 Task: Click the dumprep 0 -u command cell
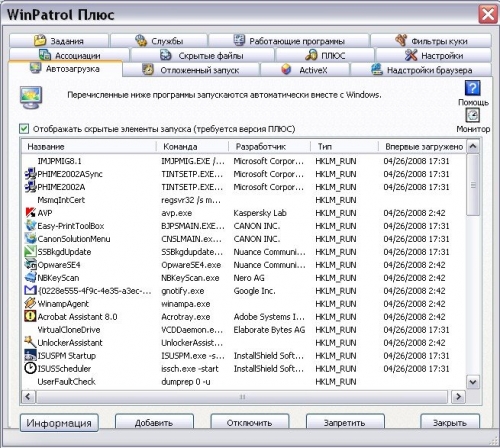(186, 381)
